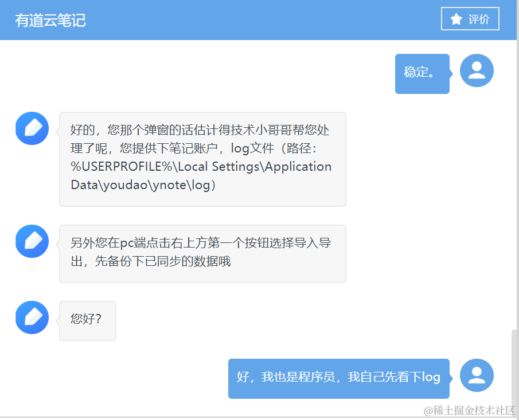Click the 您好? message bubble
519x420 pixels.
pyautogui.click(x=88, y=320)
